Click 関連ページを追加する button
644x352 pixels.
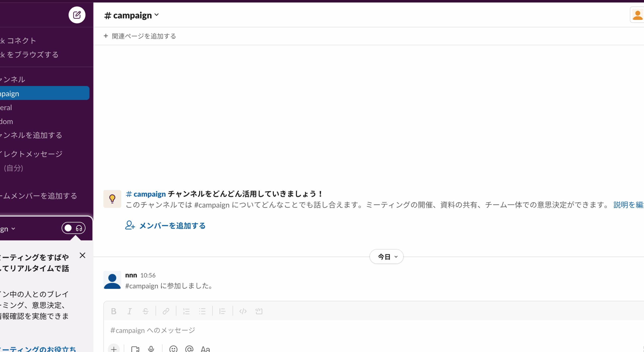(x=140, y=36)
